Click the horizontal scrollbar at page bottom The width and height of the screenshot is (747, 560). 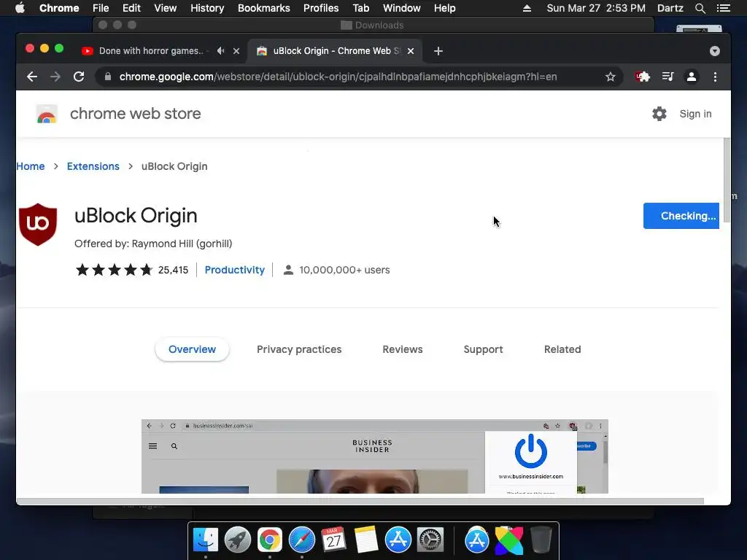(360, 502)
